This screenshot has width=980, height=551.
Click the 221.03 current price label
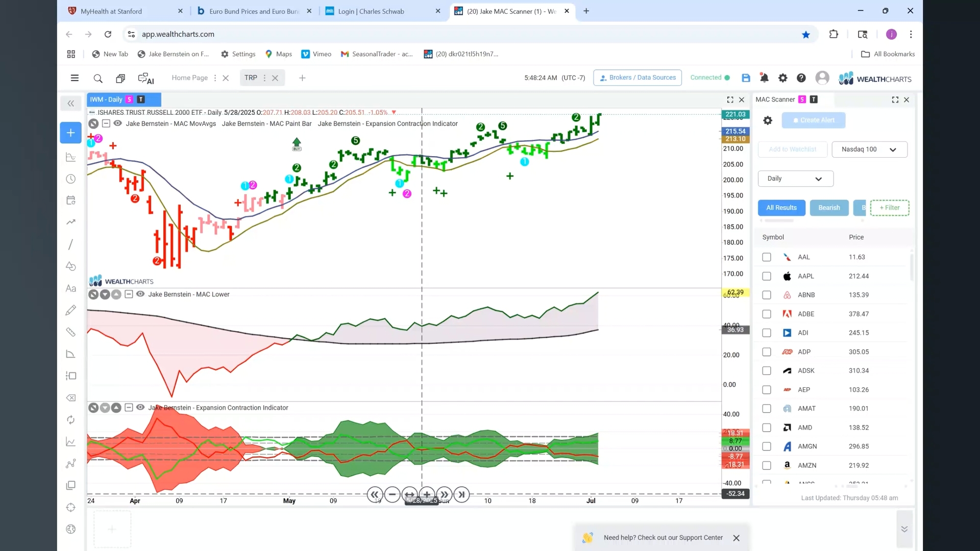coord(735,115)
